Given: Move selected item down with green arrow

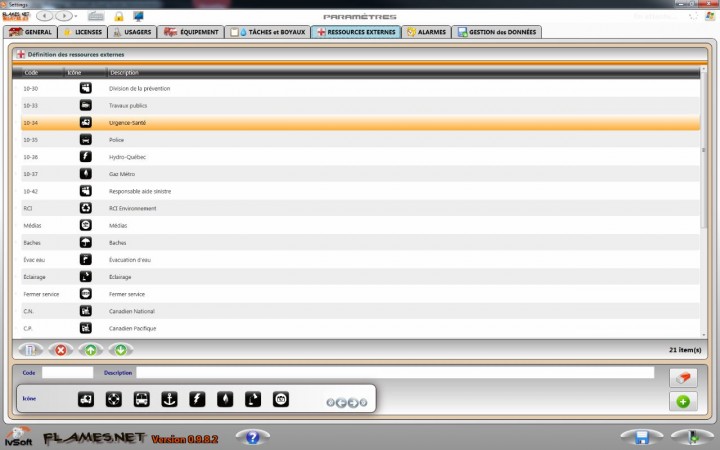Looking at the screenshot, I should tap(120, 350).
